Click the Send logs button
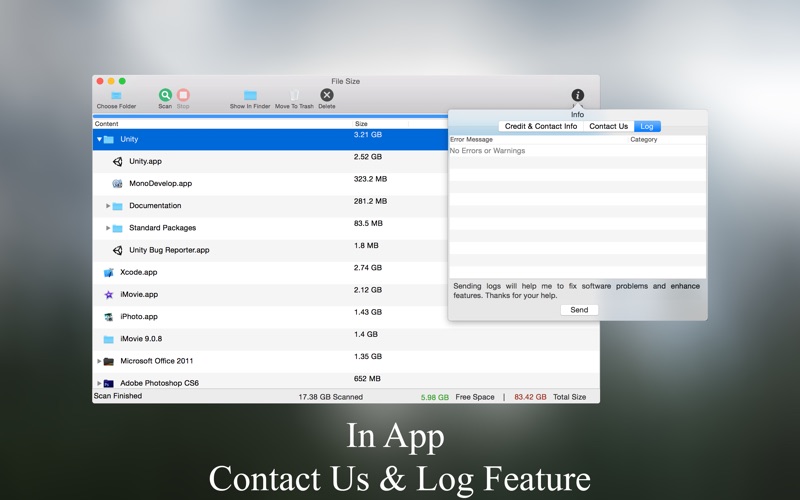The width and height of the screenshot is (800, 500). [579, 310]
